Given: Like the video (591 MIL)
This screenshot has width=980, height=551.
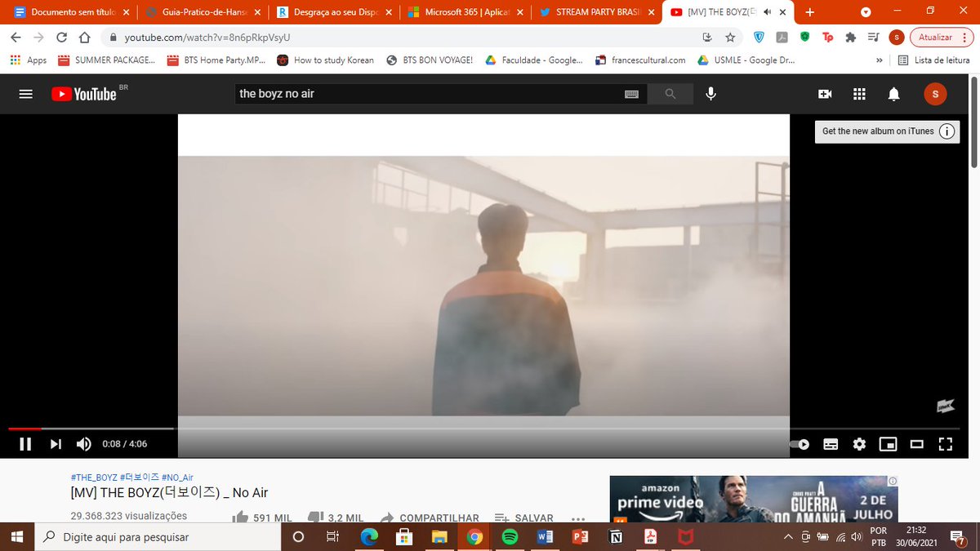Looking at the screenshot, I should (x=262, y=518).
